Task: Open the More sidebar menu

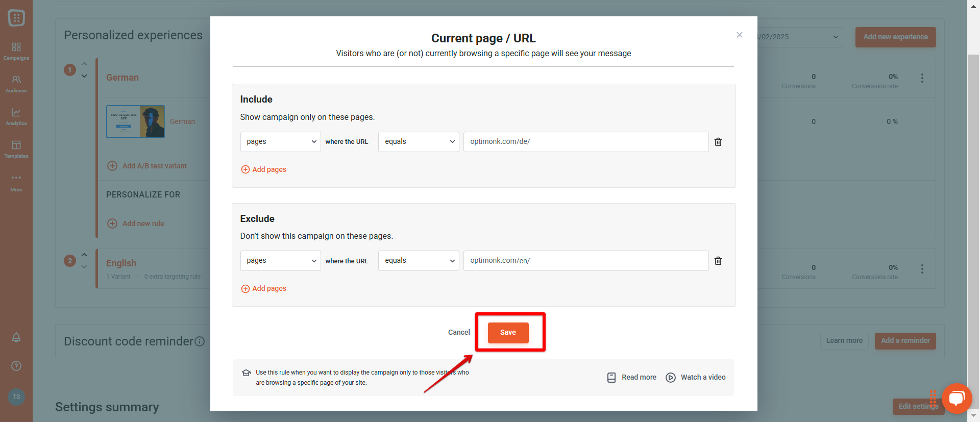Action: 16,183
